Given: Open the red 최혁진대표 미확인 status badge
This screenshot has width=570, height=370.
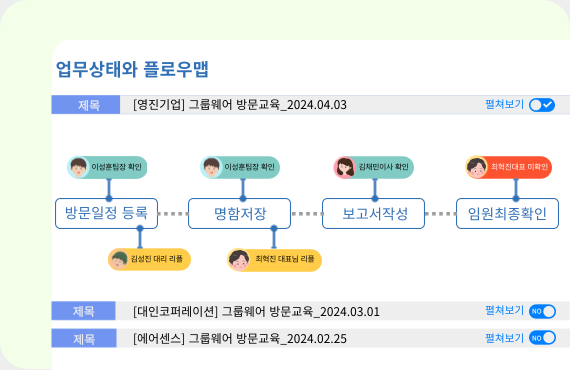Looking at the screenshot, I should pyautogui.click(x=509, y=167).
